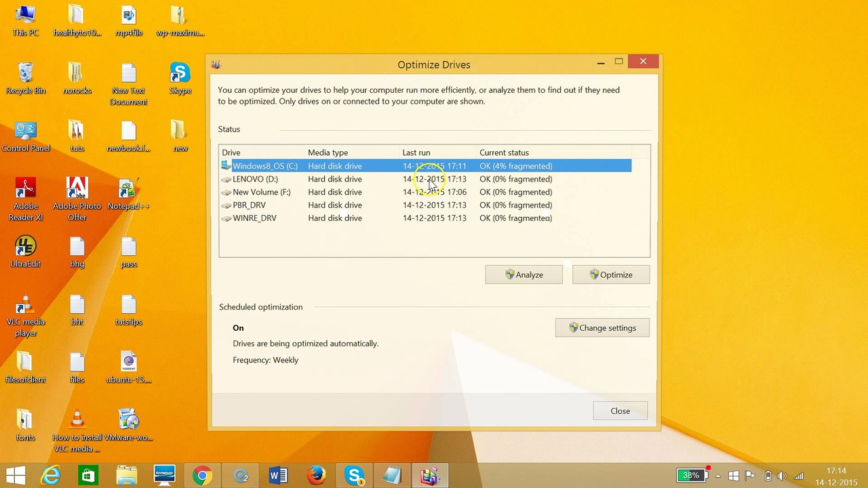Screen dimensions: 868x488
Task: Open the Windows Start button
Action: (15, 476)
